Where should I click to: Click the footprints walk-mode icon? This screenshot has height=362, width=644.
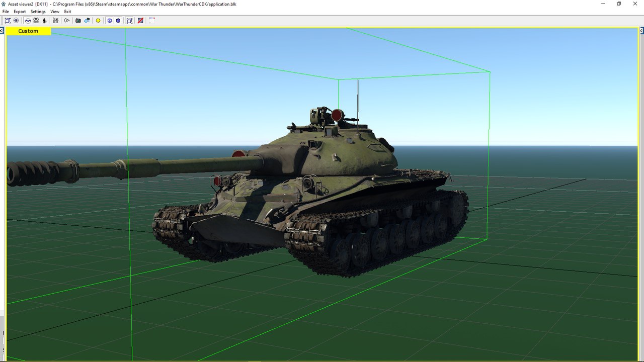click(36, 21)
